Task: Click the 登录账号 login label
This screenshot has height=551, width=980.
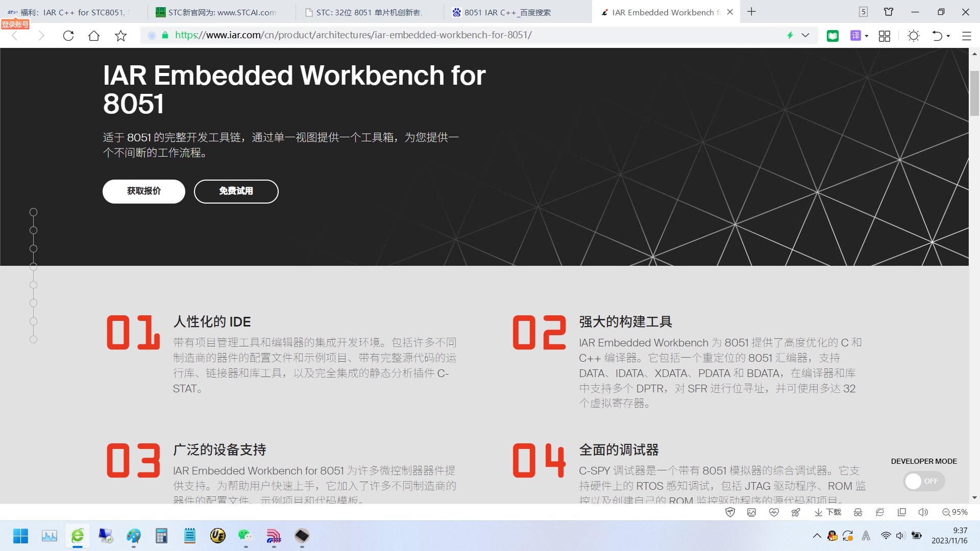Action: (15, 24)
